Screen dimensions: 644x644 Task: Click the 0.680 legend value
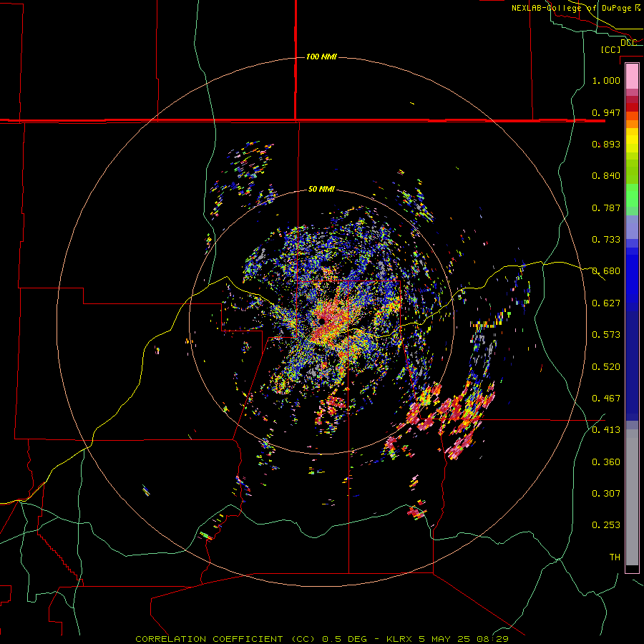point(606,271)
